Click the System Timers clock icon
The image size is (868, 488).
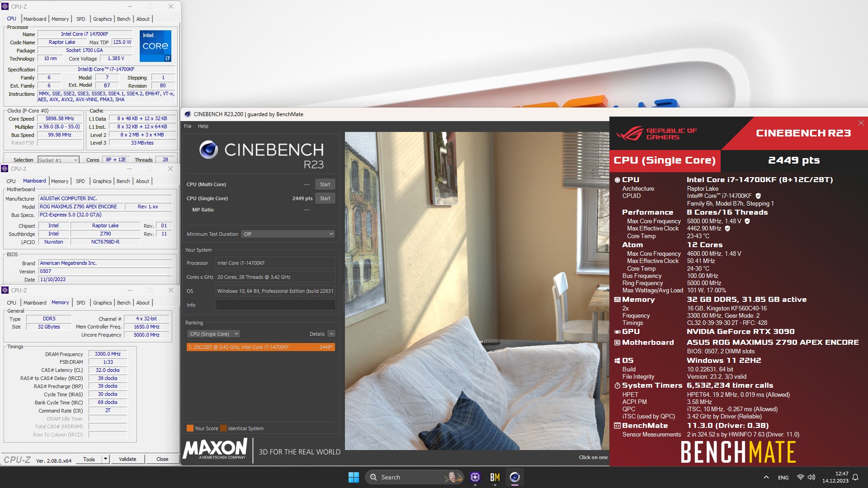click(617, 385)
